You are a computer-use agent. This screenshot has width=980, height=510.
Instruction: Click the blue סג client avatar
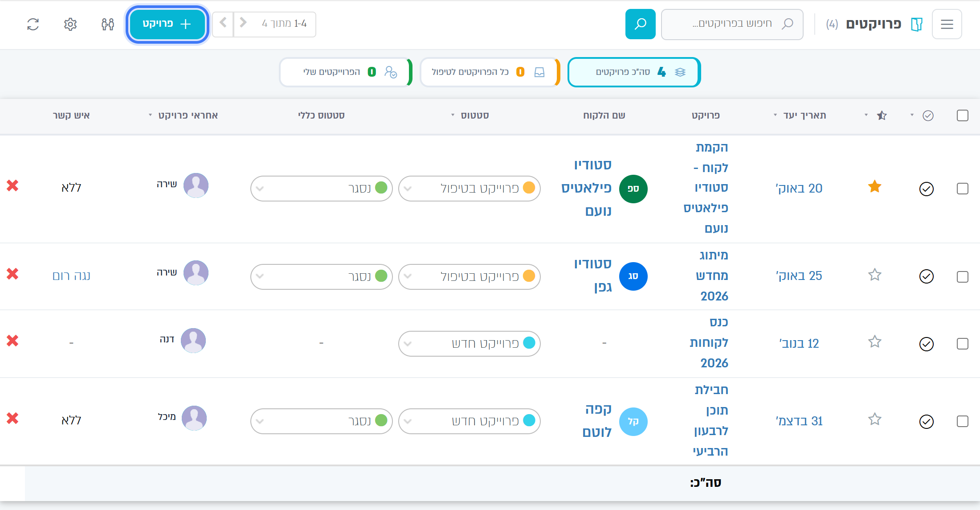tap(633, 276)
